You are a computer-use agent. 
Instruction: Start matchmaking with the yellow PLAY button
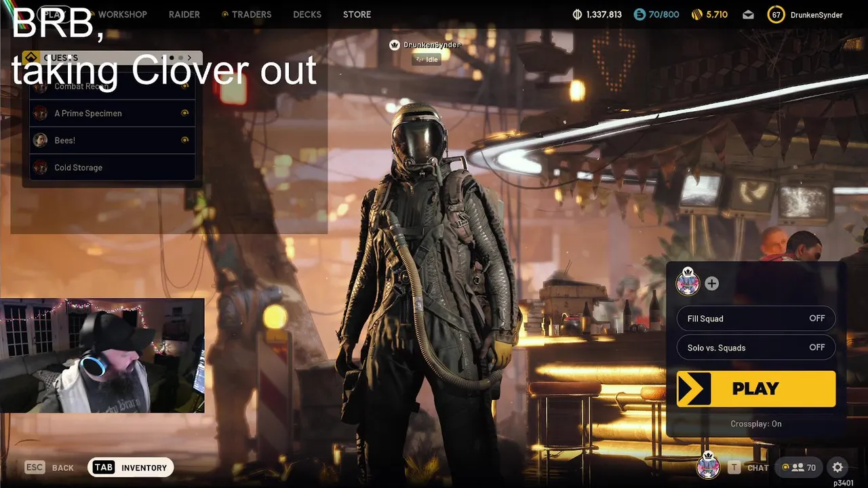tap(756, 388)
